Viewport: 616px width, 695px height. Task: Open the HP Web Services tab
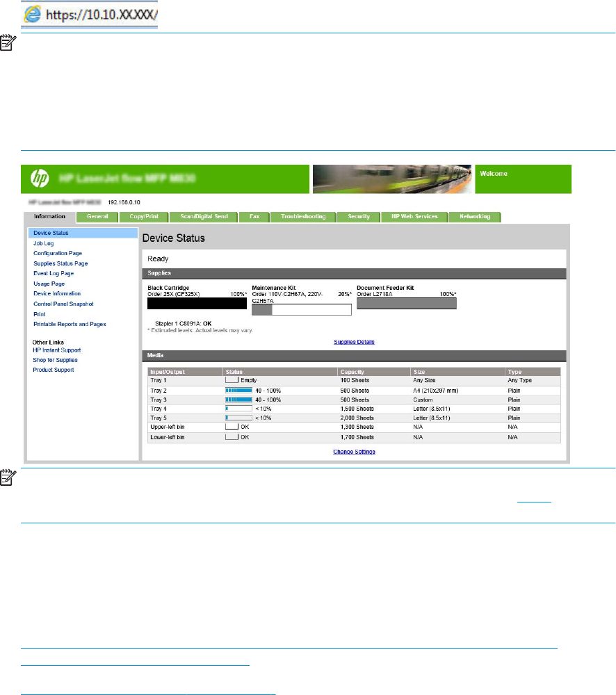pos(414,216)
